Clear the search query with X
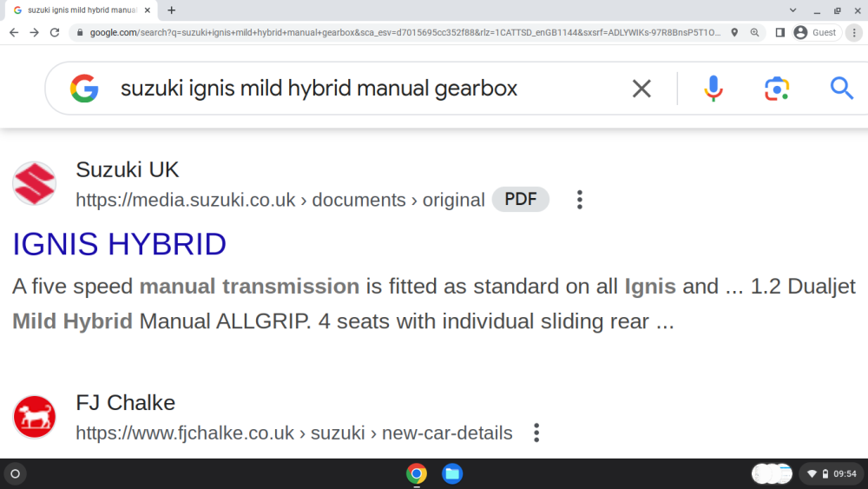Image resolution: width=868 pixels, height=489 pixels. (641, 89)
